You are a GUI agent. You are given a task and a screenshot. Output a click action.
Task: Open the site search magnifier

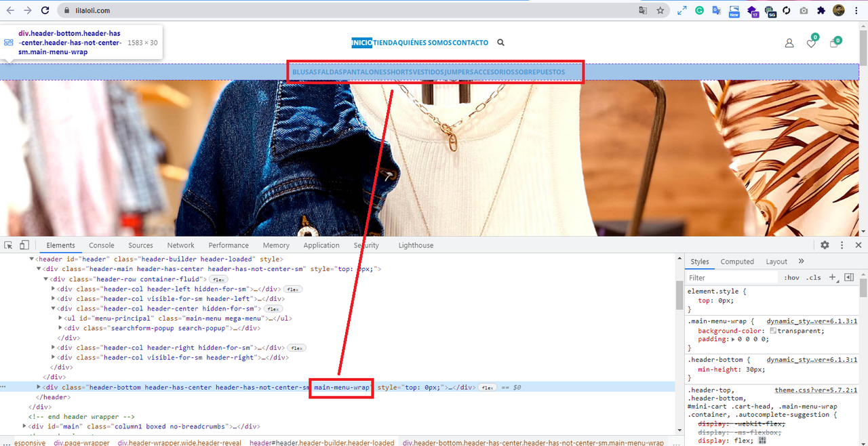coord(501,42)
